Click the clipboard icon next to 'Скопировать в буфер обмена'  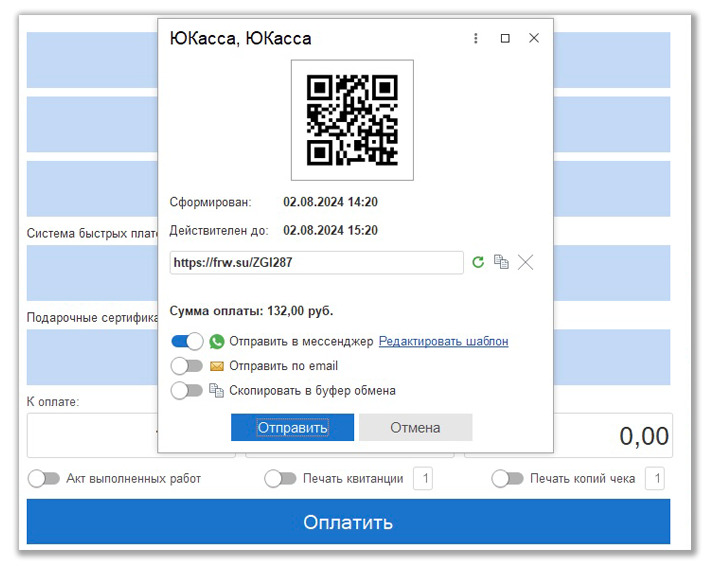[x=216, y=391]
